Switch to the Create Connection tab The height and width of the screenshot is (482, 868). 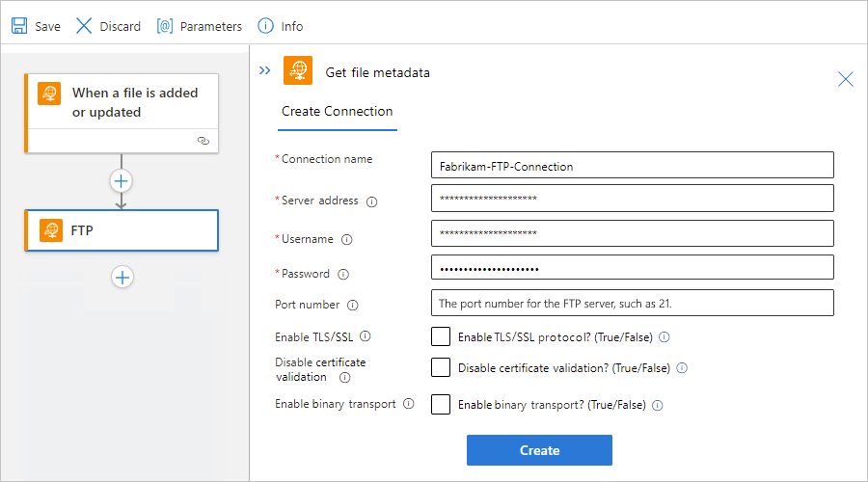337,112
